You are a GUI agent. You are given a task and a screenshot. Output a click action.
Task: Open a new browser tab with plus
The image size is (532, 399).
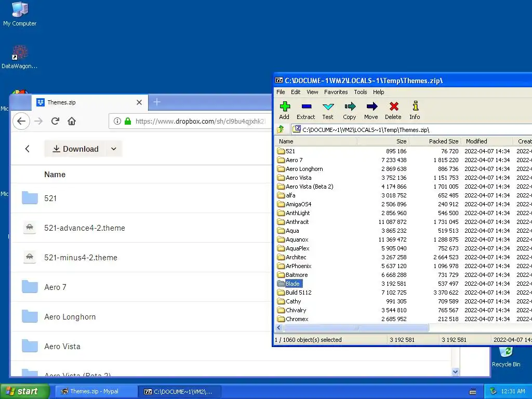pyautogui.click(x=157, y=102)
